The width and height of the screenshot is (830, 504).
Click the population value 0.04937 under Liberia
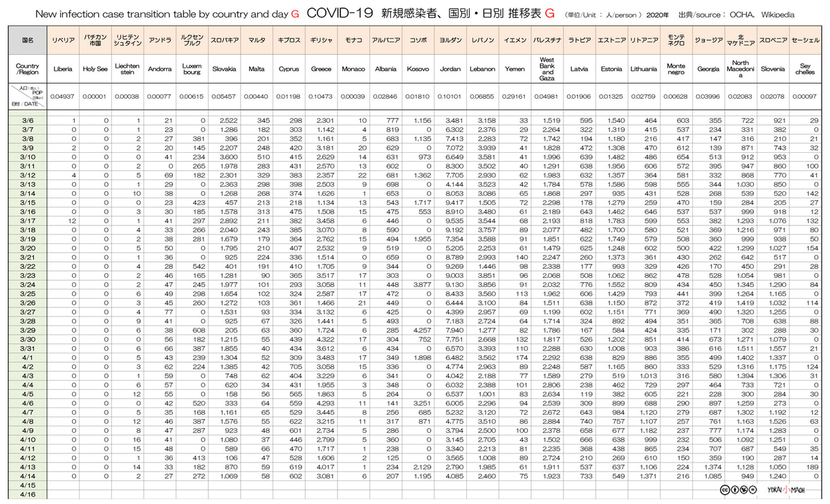click(63, 97)
